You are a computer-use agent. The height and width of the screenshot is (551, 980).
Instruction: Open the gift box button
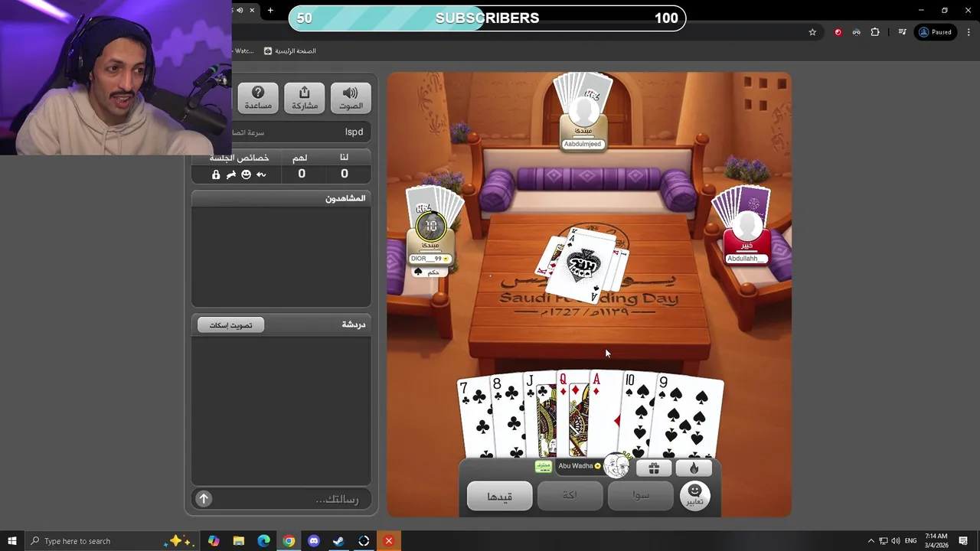tap(654, 468)
